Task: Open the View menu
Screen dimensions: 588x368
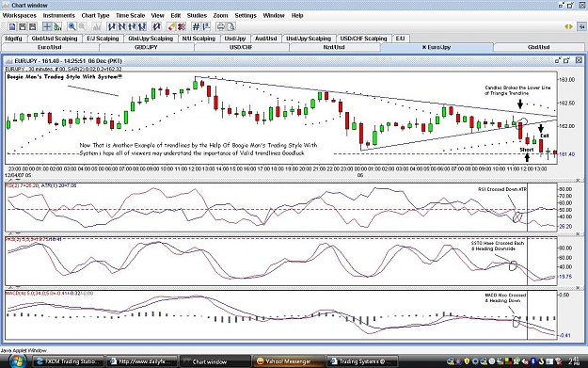Action: [157, 15]
